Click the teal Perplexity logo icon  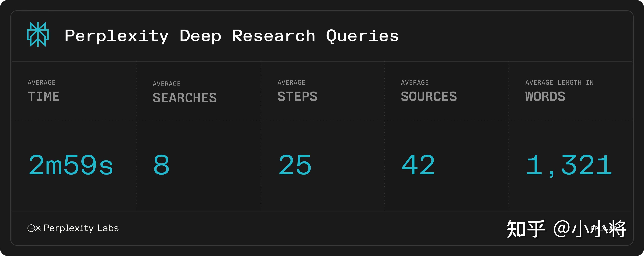click(38, 35)
